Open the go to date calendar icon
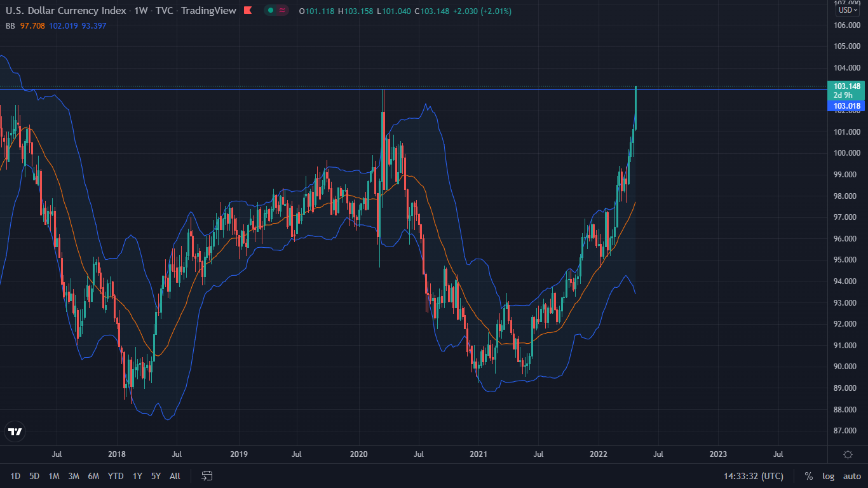The height and width of the screenshot is (488, 868). 207,476
